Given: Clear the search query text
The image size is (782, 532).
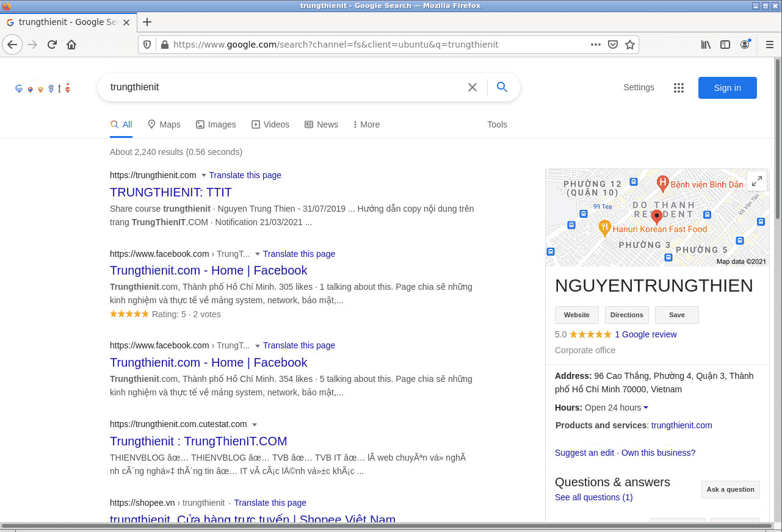Looking at the screenshot, I should coord(472,87).
